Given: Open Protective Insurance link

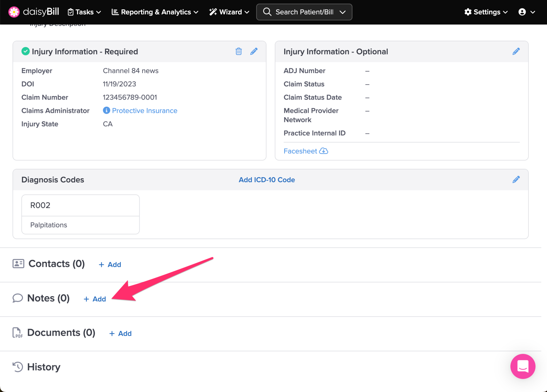Looking at the screenshot, I should click(144, 110).
